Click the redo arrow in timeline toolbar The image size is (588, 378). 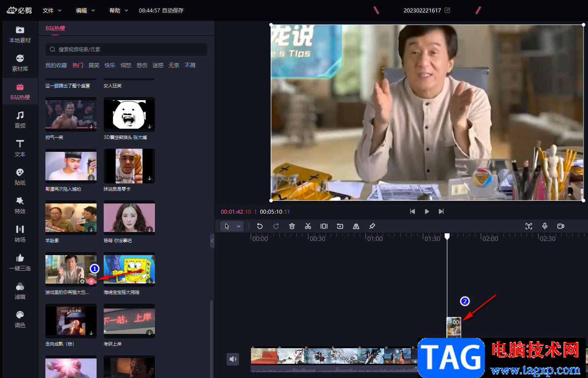[x=276, y=226]
